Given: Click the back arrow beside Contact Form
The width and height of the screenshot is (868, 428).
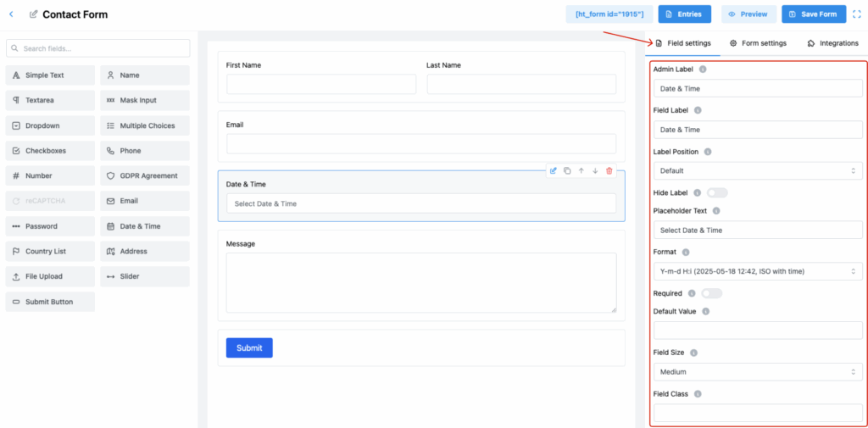Looking at the screenshot, I should [x=11, y=14].
